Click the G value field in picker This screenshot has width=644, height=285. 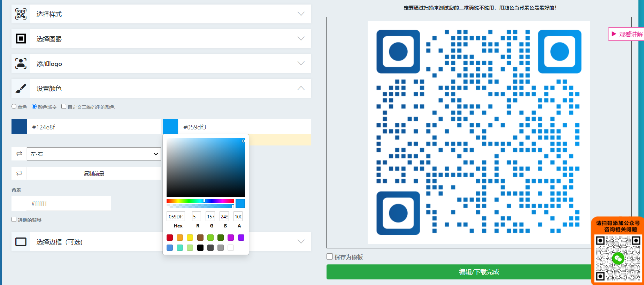210,216
